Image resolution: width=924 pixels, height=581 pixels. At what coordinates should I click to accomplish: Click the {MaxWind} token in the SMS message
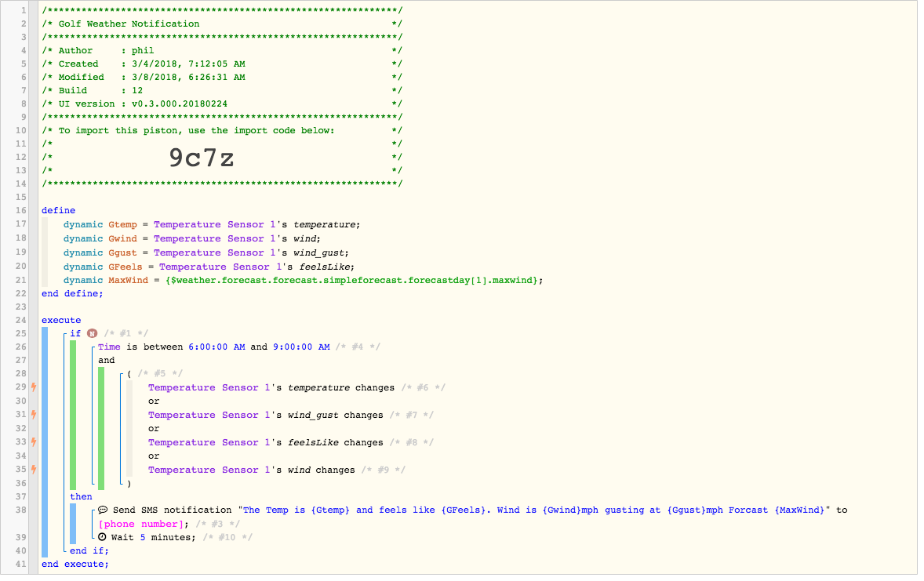(799, 510)
